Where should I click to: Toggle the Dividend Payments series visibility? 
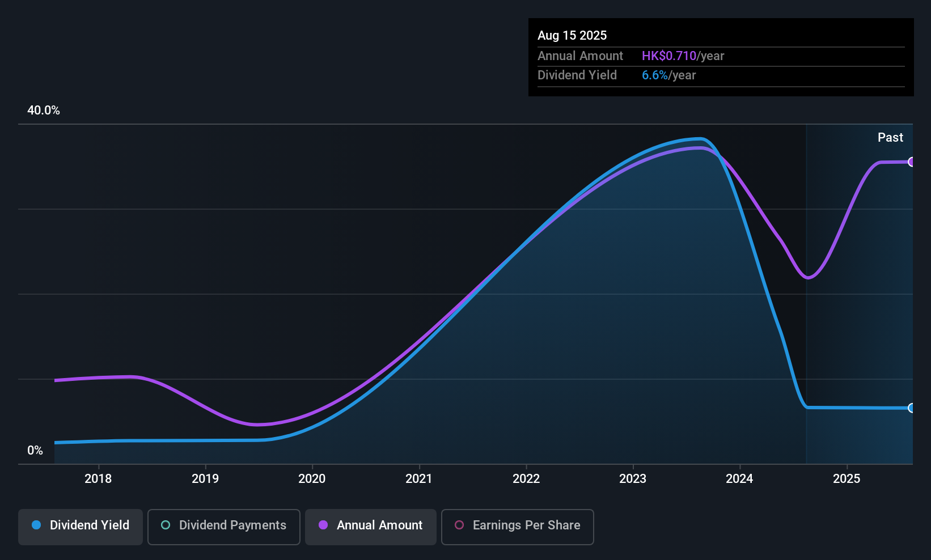coord(223,527)
